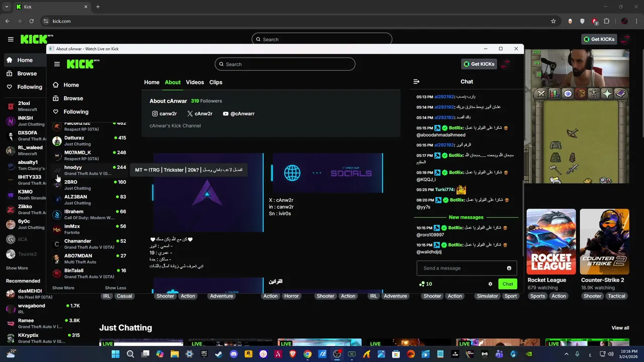Screen dimensions: 644x362
Task: Open profile avatar menu in the About cAnwar window
Action: tap(506, 64)
